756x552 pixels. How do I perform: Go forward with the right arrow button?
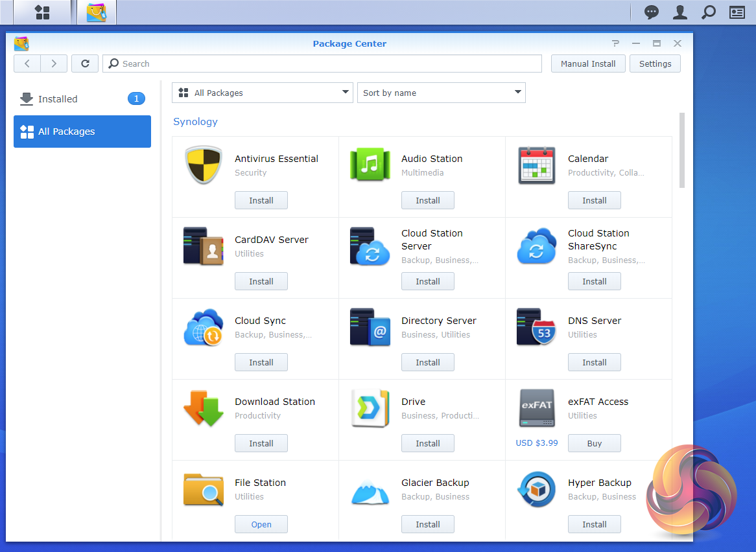point(54,63)
